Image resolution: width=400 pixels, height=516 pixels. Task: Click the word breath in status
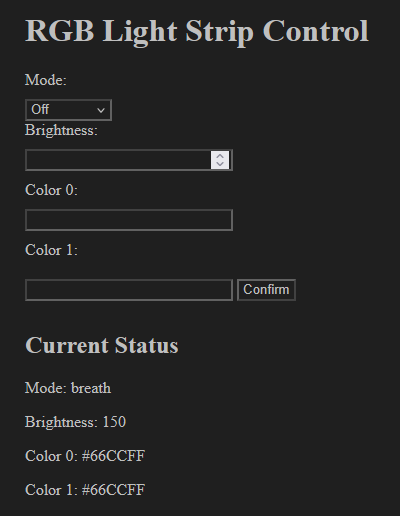(91, 388)
